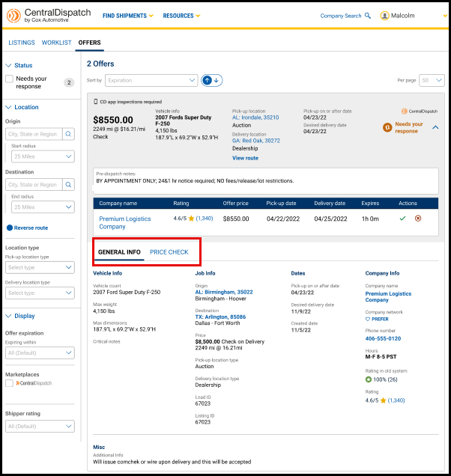Screen dimensions: 451x476
Task: Open AL: Irondale, 35210 pick-up link
Action: (255, 118)
